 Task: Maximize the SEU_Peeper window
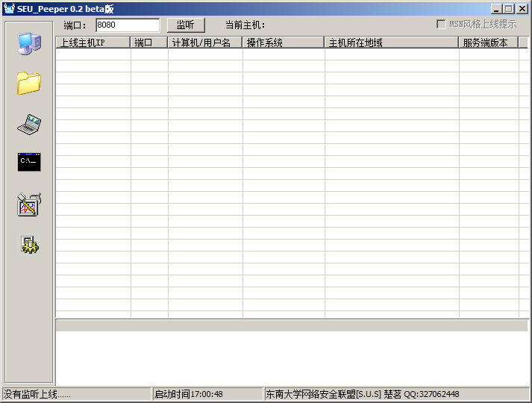click(509, 8)
